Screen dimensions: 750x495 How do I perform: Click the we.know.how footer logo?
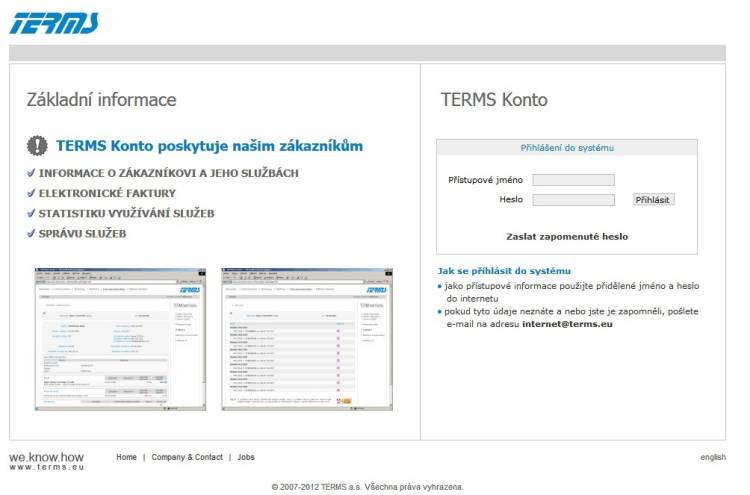coord(46,457)
